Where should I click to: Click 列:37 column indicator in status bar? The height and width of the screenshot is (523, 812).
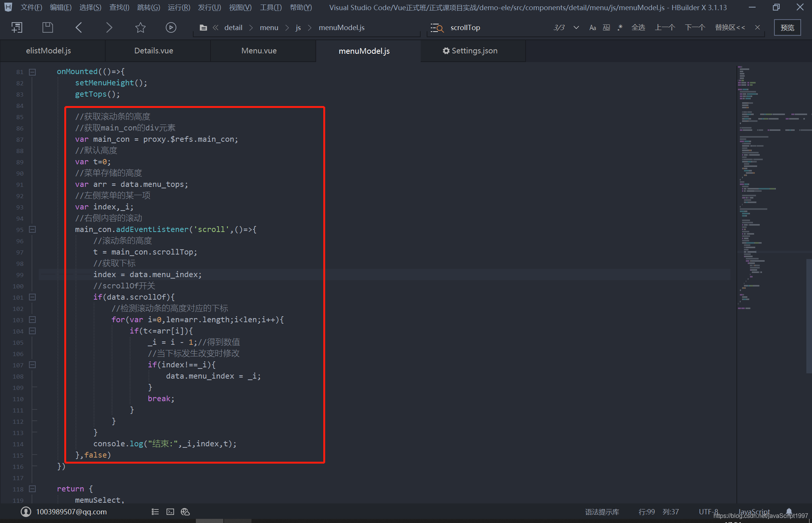tap(671, 512)
